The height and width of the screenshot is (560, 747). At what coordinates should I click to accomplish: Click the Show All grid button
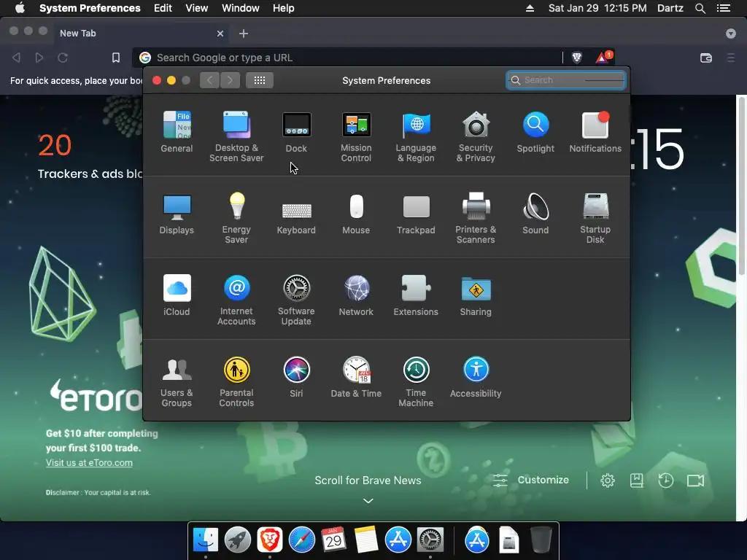pyautogui.click(x=260, y=80)
